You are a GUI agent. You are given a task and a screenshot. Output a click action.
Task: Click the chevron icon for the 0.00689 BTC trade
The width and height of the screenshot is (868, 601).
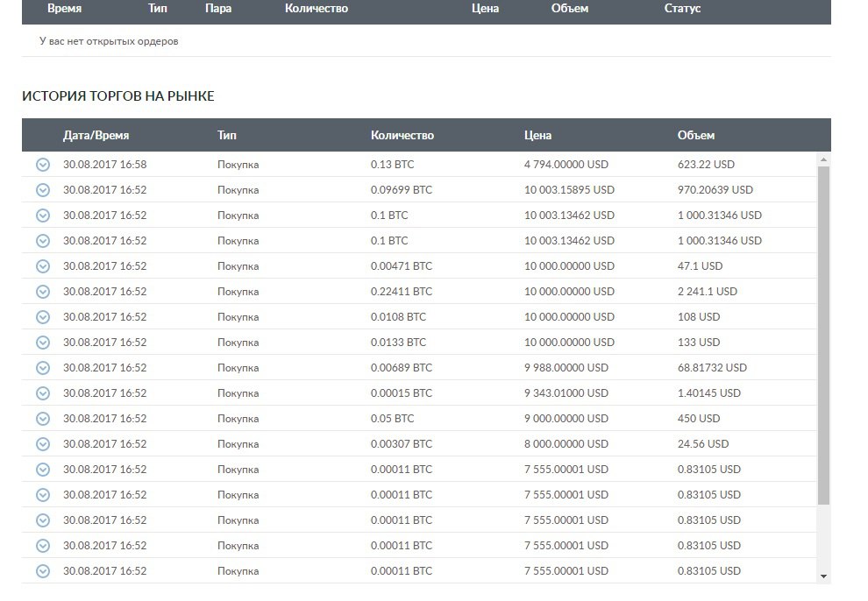point(43,368)
